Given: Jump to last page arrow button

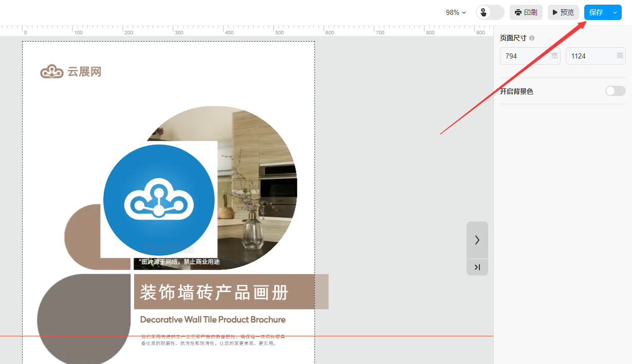Looking at the screenshot, I should click(x=477, y=267).
